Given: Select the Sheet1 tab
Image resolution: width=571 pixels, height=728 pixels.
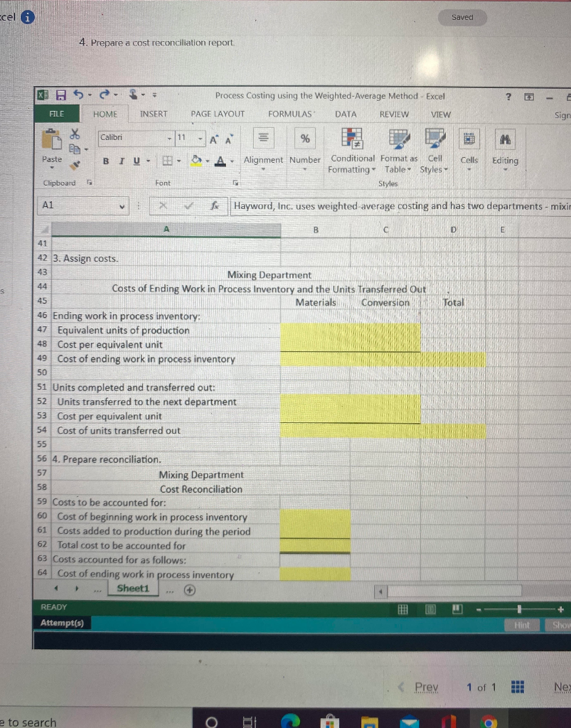Looking at the screenshot, I should pos(133,588).
